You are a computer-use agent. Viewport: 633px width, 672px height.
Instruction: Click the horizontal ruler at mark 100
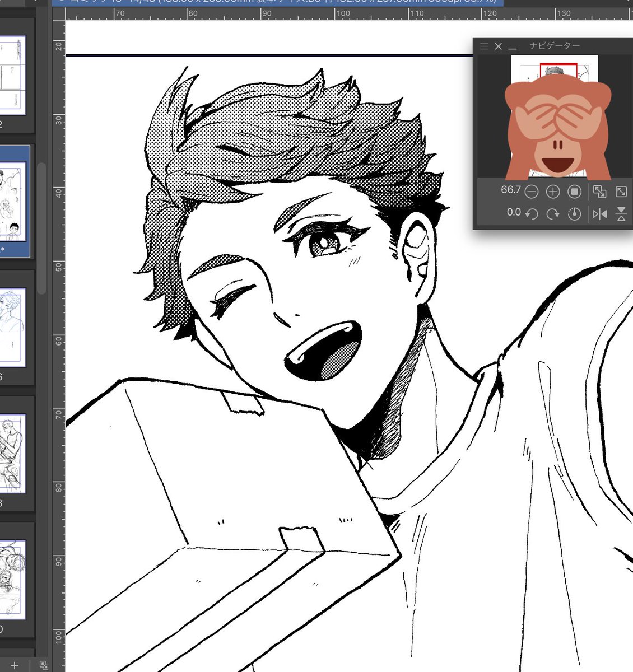click(342, 13)
